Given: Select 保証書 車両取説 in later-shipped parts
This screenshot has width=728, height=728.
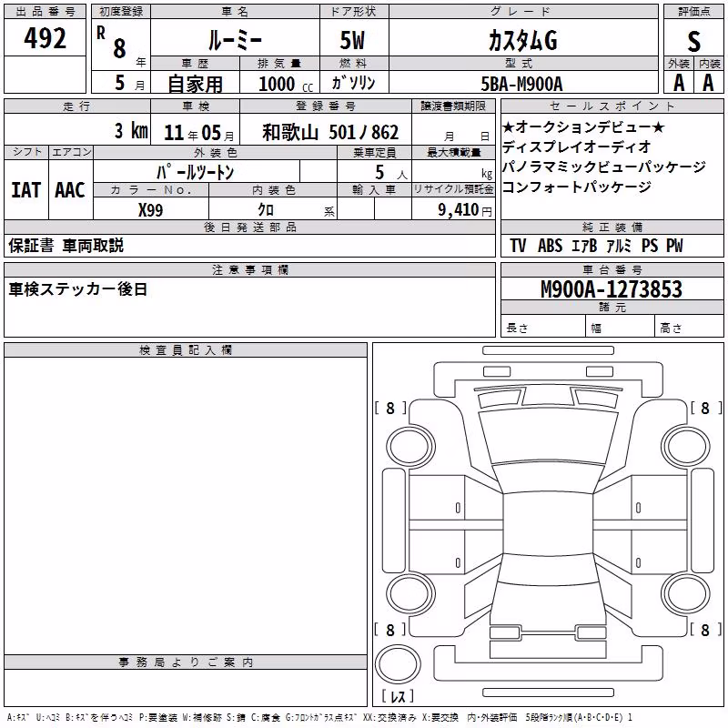Looking at the screenshot, I should pos(66,245).
